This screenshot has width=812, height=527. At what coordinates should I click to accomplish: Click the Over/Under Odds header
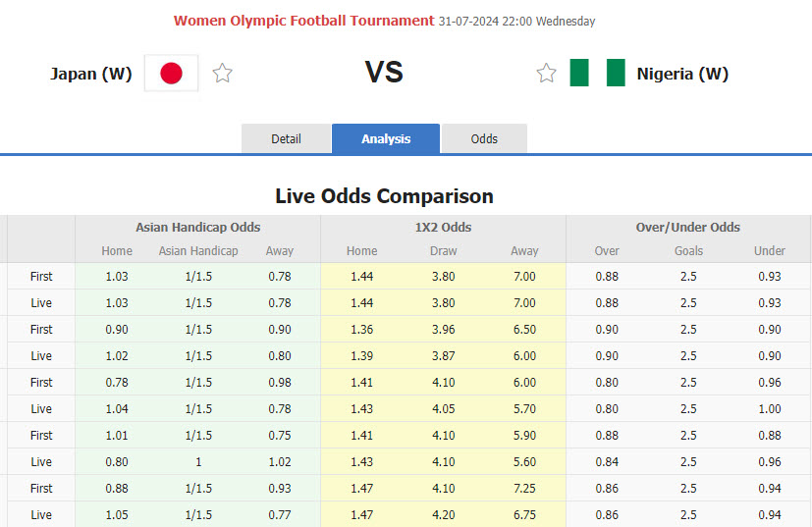click(x=688, y=228)
